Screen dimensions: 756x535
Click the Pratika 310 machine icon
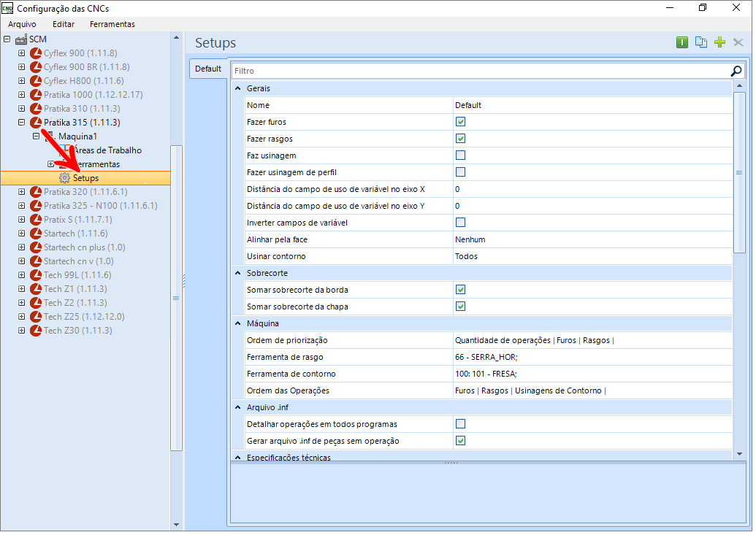pos(36,109)
